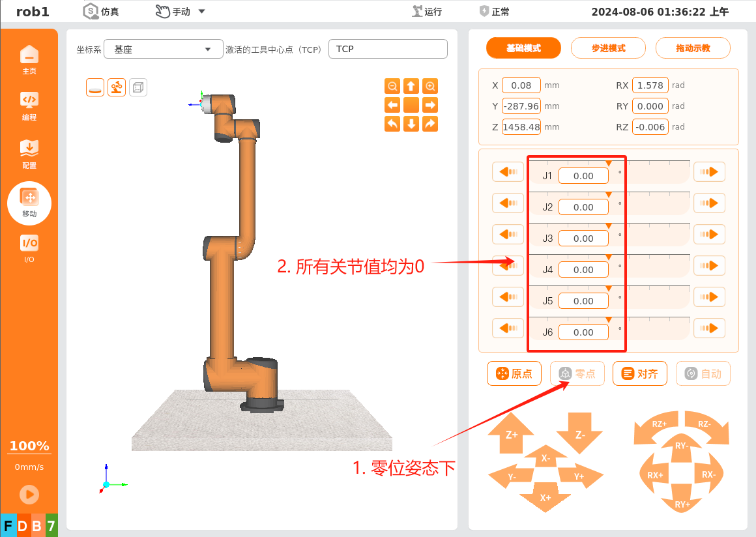The height and width of the screenshot is (537, 756).
Task: Decrease joint J3 with left arrow
Action: point(508,234)
